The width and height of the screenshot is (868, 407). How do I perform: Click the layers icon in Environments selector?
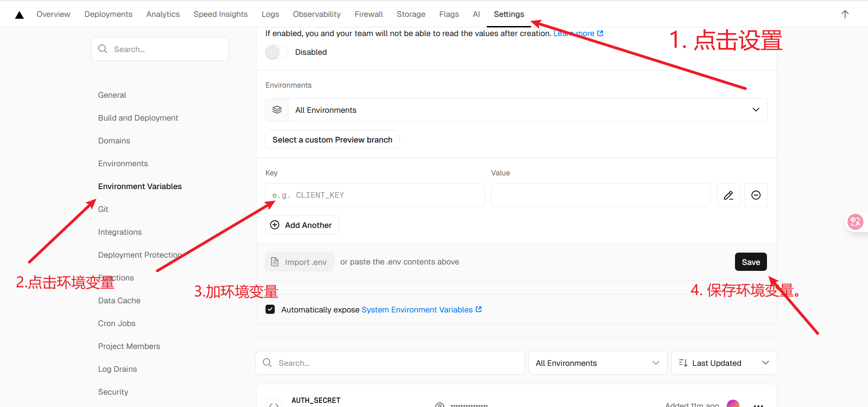tap(277, 110)
